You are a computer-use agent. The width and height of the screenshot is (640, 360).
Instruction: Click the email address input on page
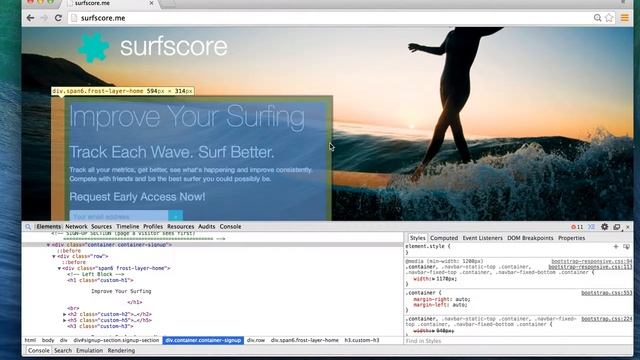click(x=119, y=216)
